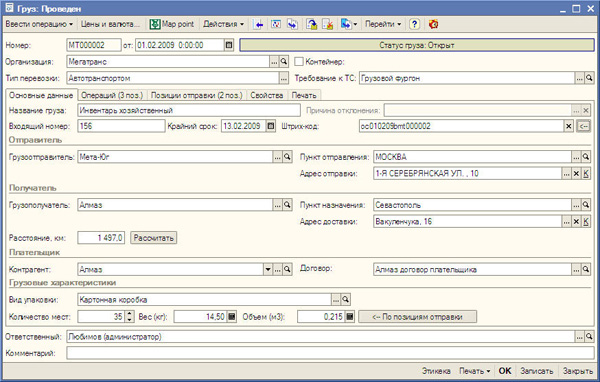Open the Перейти dropdown menu
This screenshot has width=600, height=382.
click(x=383, y=24)
